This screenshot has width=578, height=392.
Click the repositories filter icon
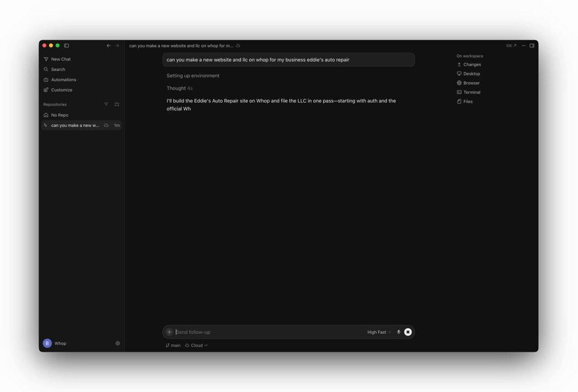coord(106,105)
